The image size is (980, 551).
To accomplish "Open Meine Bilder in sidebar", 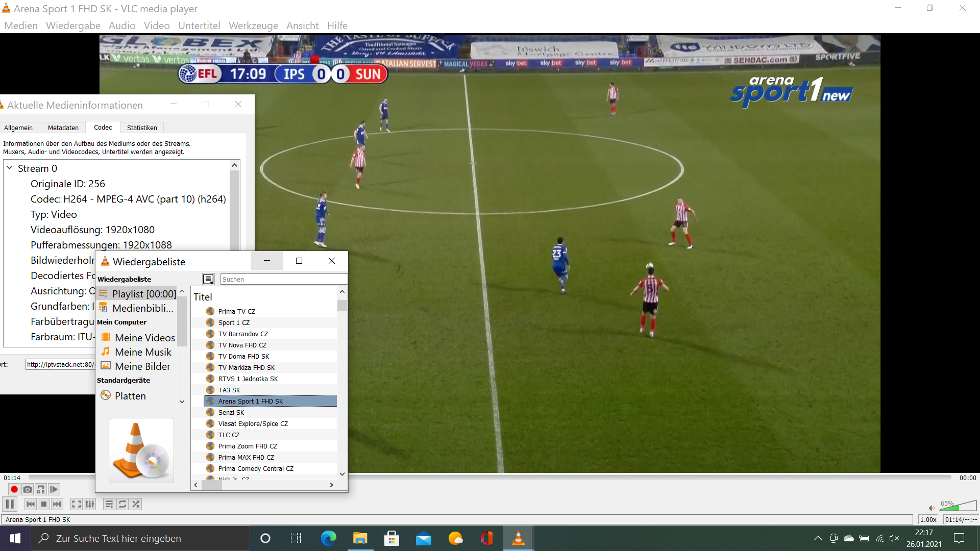I will point(137,366).
